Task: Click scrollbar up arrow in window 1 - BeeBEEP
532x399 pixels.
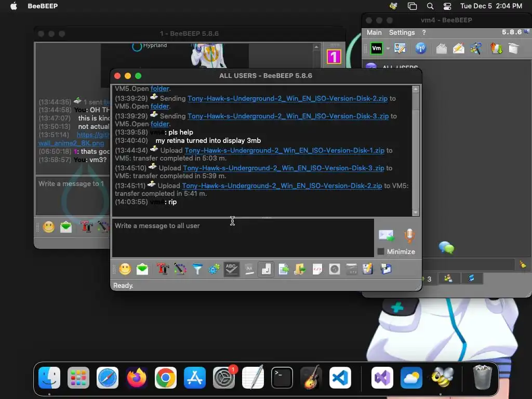Action: click(316, 47)
